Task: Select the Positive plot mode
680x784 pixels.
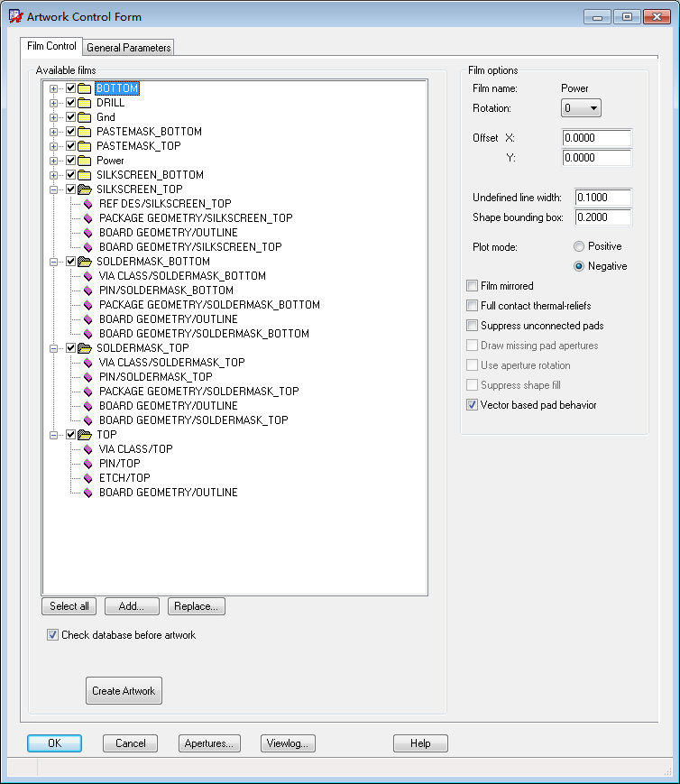Action: 578,246
